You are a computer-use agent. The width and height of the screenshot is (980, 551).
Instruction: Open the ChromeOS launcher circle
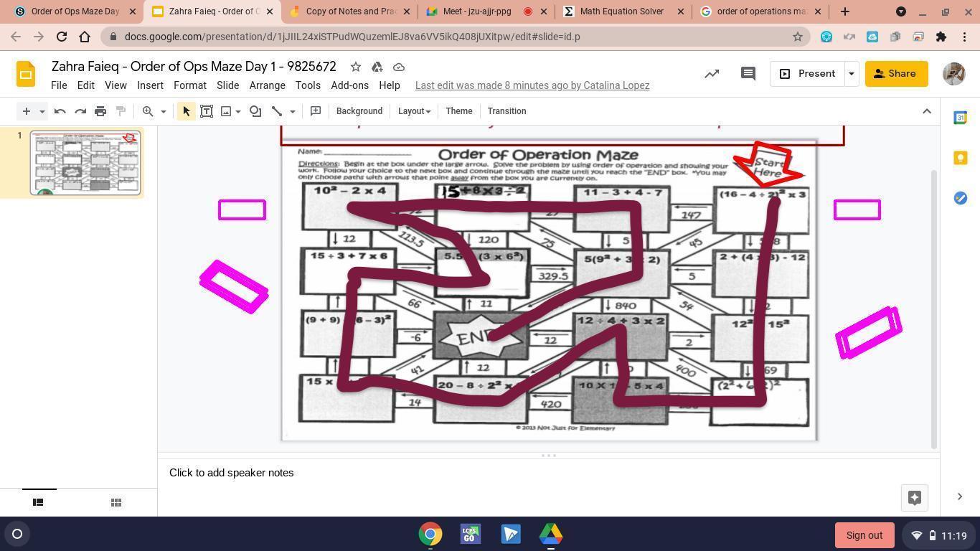(17, 534)
